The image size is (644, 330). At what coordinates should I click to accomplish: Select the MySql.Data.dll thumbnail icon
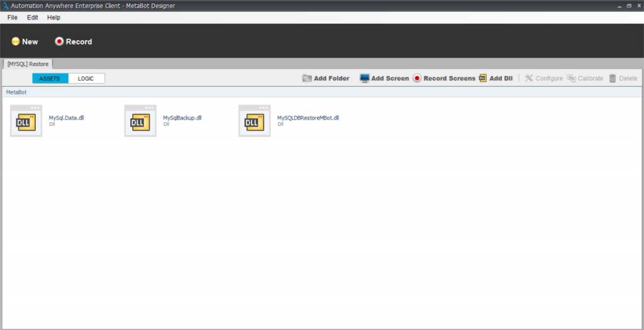click(26, 122)
